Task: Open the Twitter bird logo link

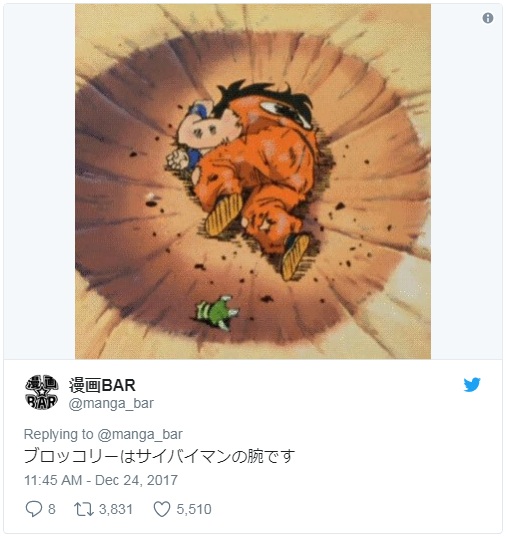Action: coord(472,385)
